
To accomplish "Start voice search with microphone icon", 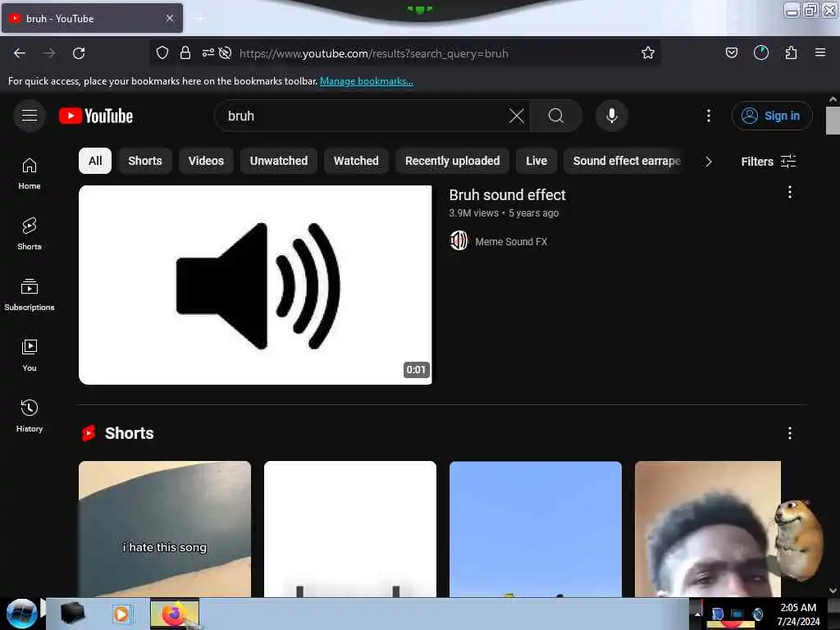I will coord(612,116).
